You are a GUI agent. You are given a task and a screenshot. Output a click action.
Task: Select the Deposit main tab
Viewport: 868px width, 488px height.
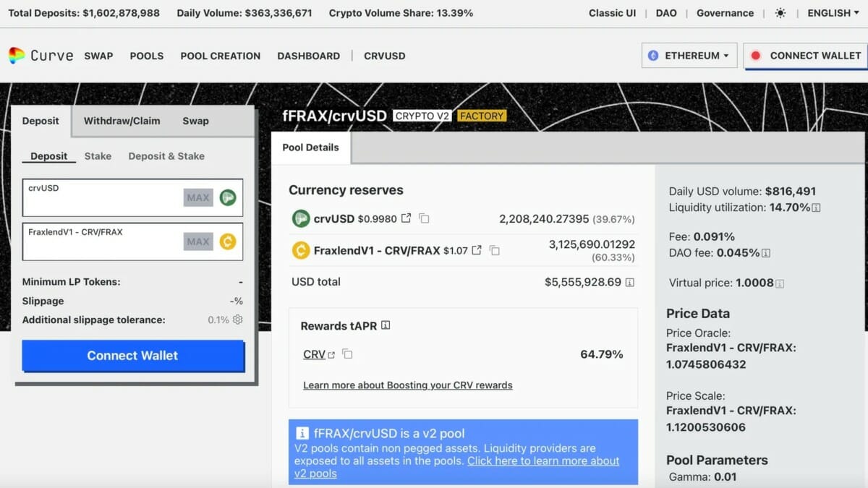pyautogui.click(x=41, y=121)
